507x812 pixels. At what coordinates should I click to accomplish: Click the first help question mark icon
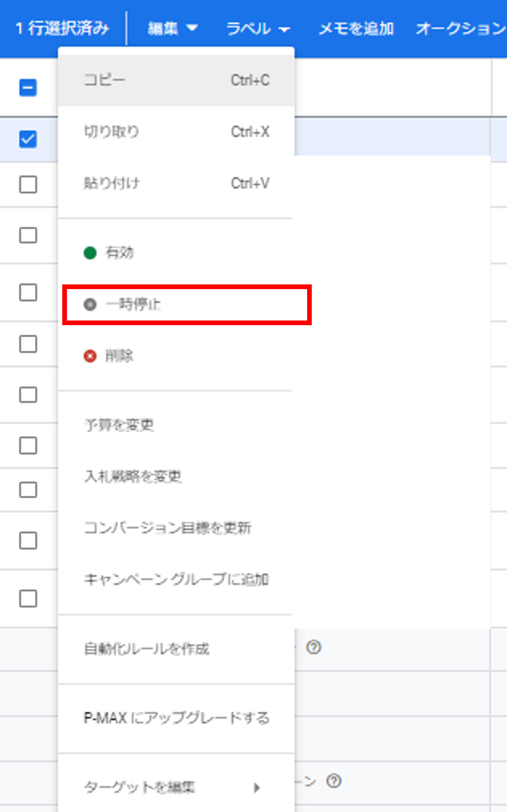313,648
